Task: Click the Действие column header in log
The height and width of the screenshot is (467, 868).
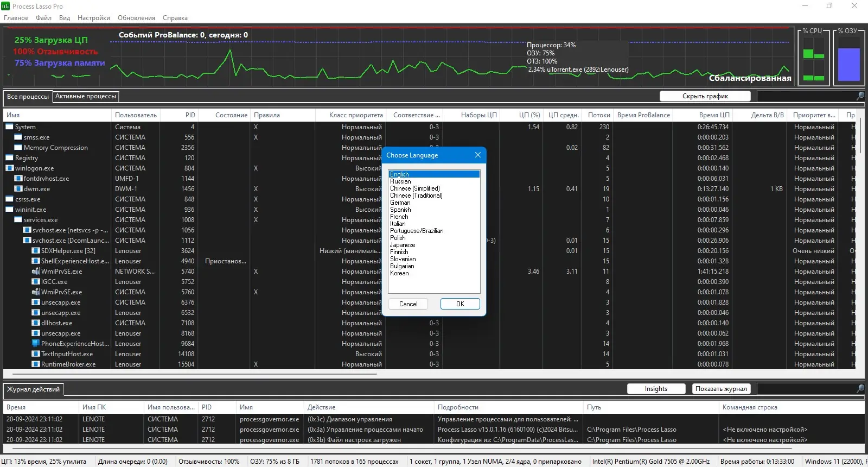Action: [x=369, y=407]
